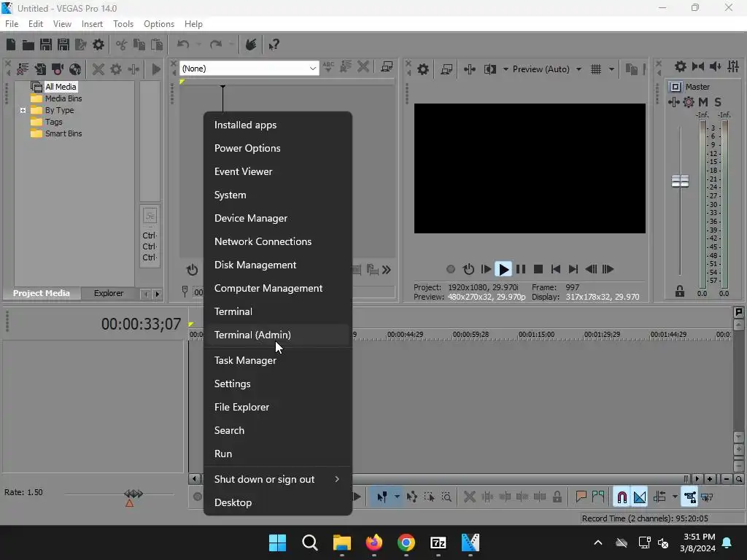Screen dimensions: 747x560
Task: Click the Open project folder icon
Action: point(28,44)
